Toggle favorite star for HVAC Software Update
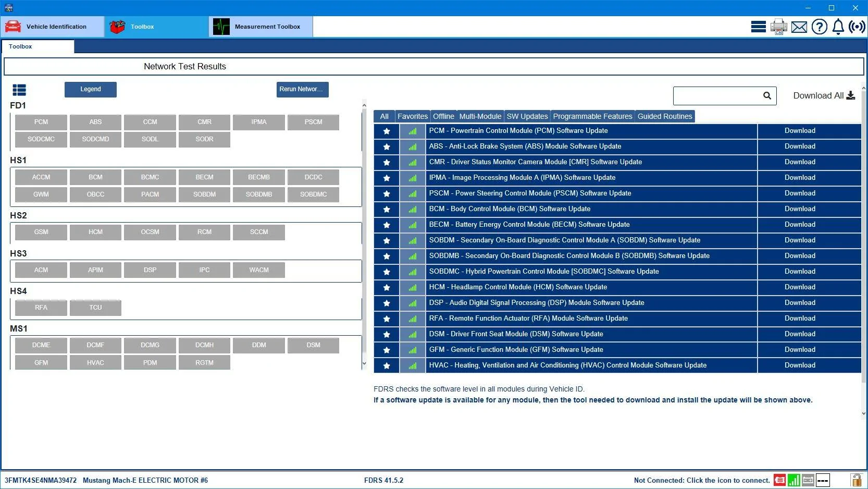This screenshot has width=868, height=489. point(387,365)
